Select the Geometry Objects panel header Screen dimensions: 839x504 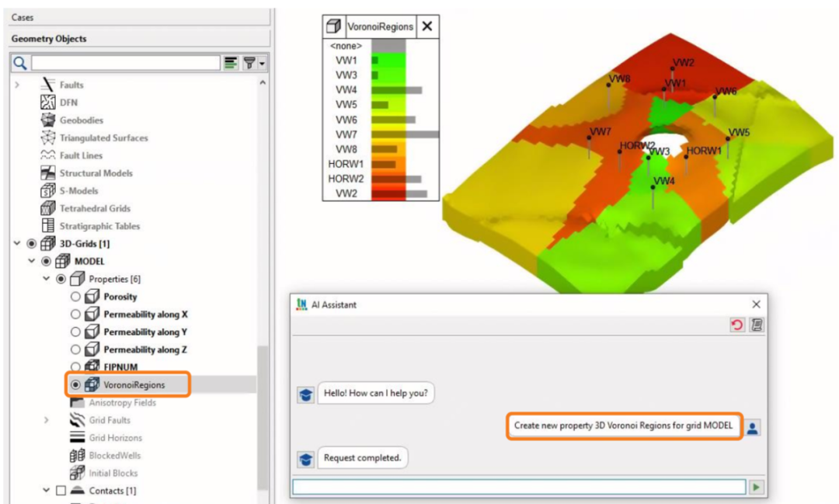49,39
